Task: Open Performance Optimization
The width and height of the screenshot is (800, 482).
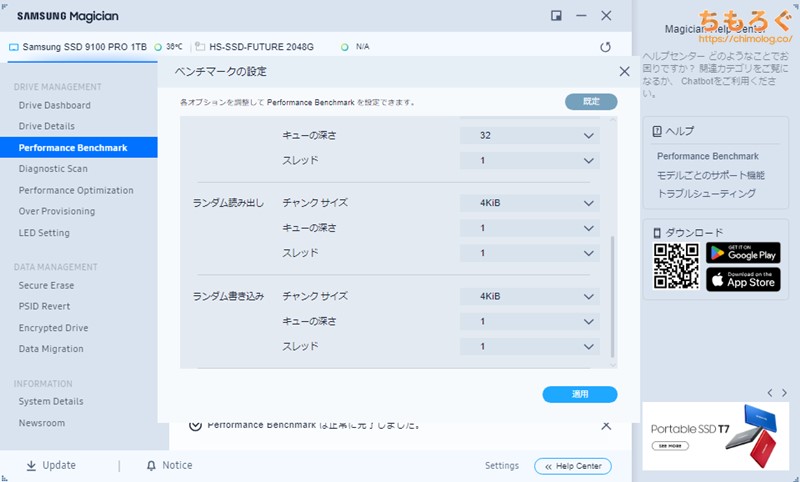Action: click(x=76, y=190)
